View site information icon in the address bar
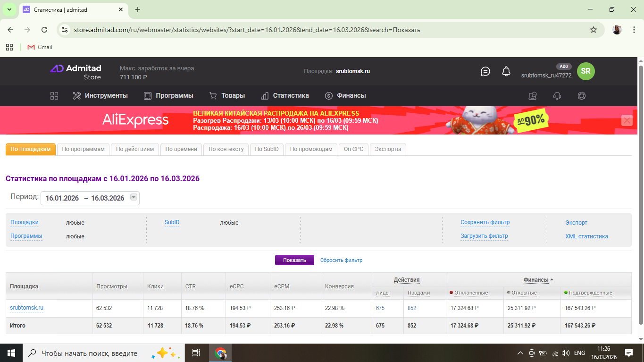Image resolution: width=644 pixels, height=362 pixels. pos(65,30)
